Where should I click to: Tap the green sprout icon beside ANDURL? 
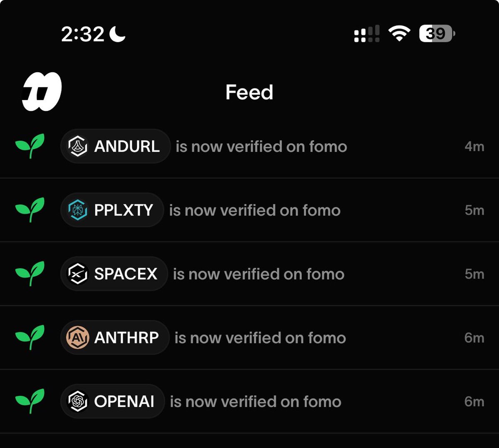click(x=30, y=146)
